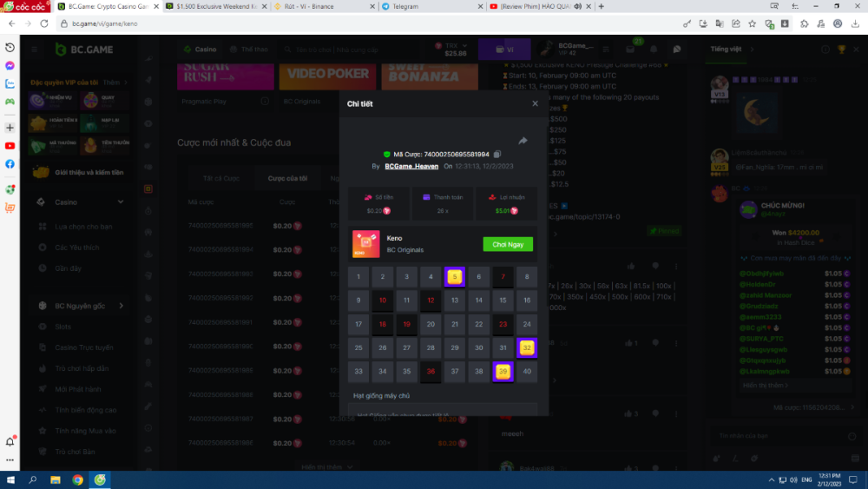Open Facebook from the browser sidebar
This screenshot has width=868, height=489.
(x=10, y=164)
